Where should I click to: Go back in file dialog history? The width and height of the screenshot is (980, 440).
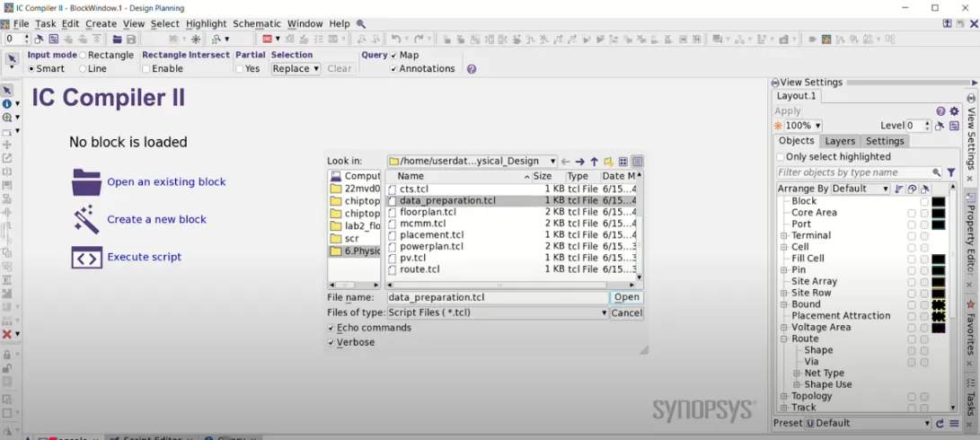point(565,162)
